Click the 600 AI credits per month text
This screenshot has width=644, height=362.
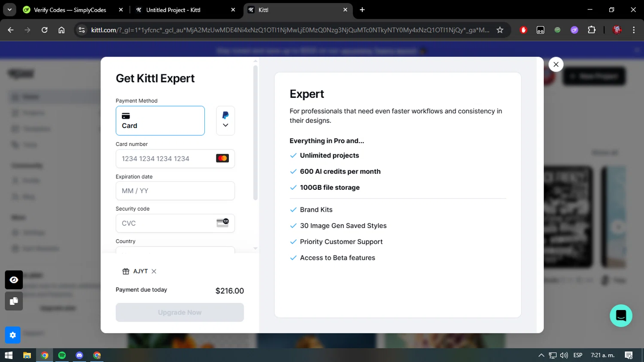pyautogui.click(x=340, y=171)
